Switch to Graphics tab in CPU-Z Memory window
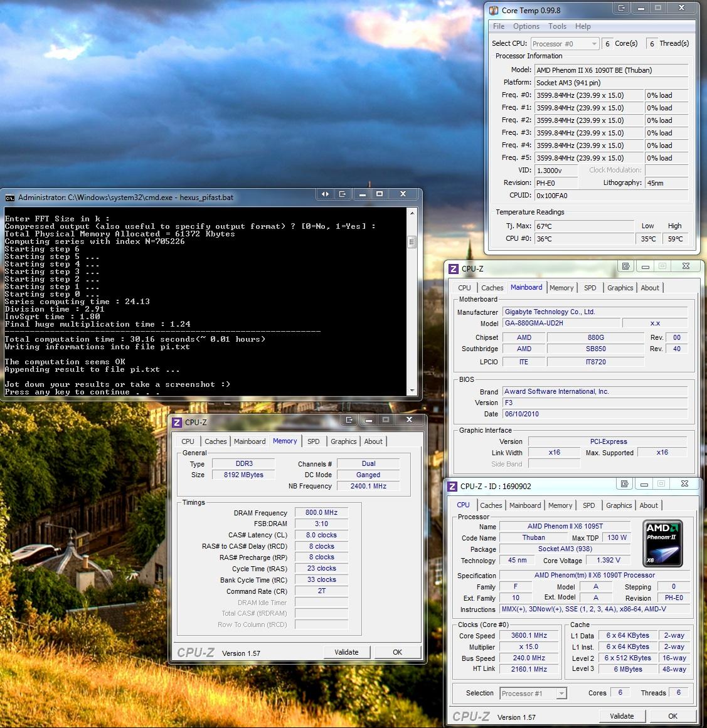Viewport: 707px width, 728px height. pyautogui.click(x=343, y=441)
